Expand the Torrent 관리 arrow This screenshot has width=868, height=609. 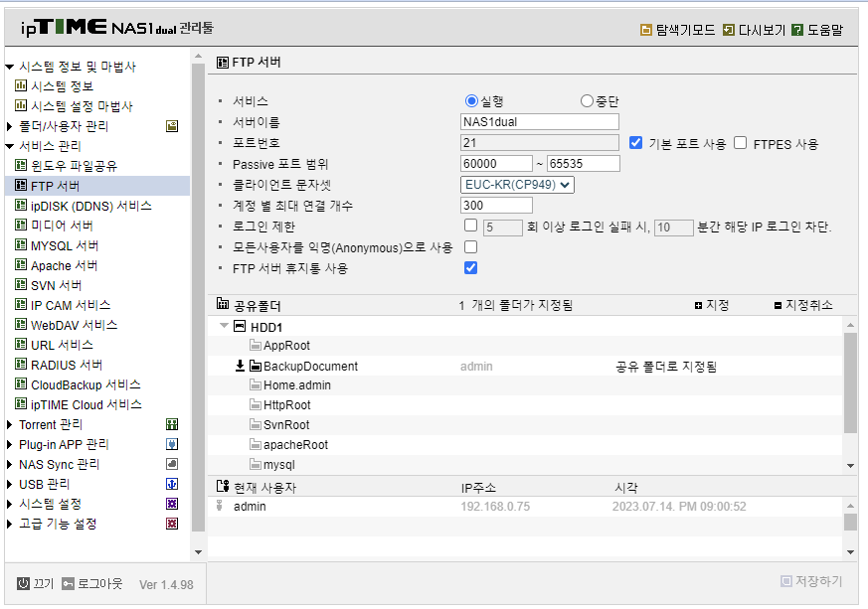click(9, 424)
